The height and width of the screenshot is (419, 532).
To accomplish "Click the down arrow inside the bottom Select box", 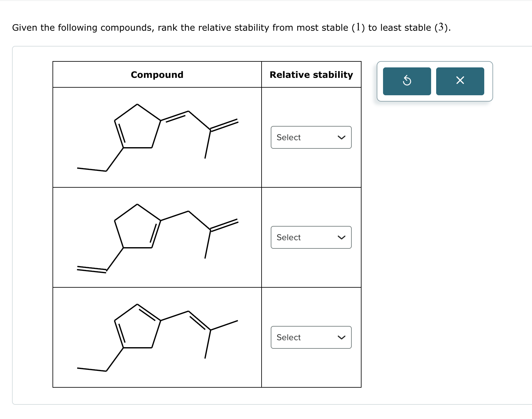I will pyautogui.click(x=341, y=337).
